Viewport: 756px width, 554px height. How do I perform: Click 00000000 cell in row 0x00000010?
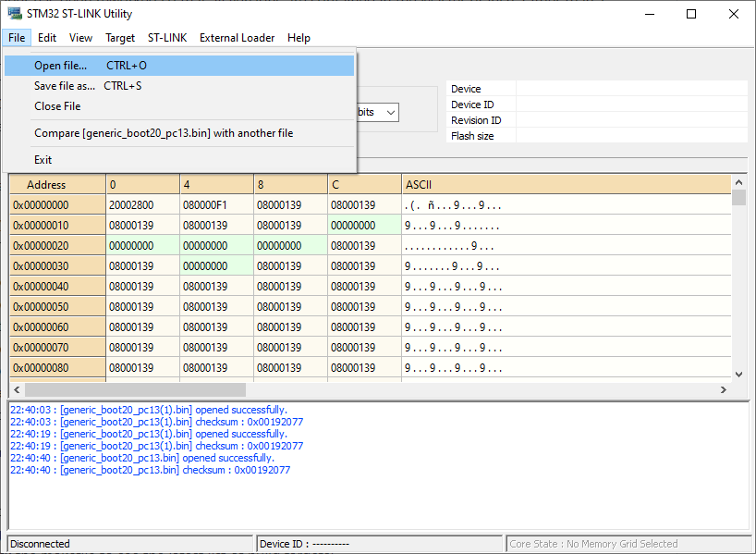coord(364,226)
